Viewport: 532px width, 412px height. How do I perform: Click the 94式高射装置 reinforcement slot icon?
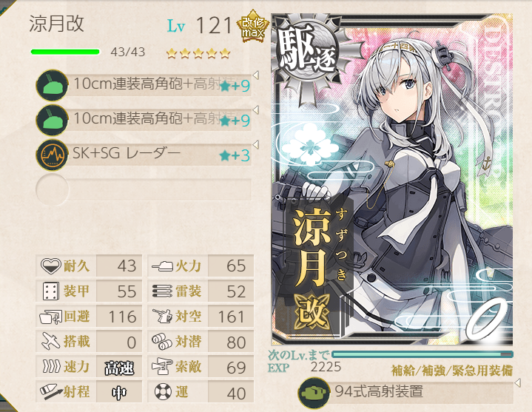pos(314,393)
